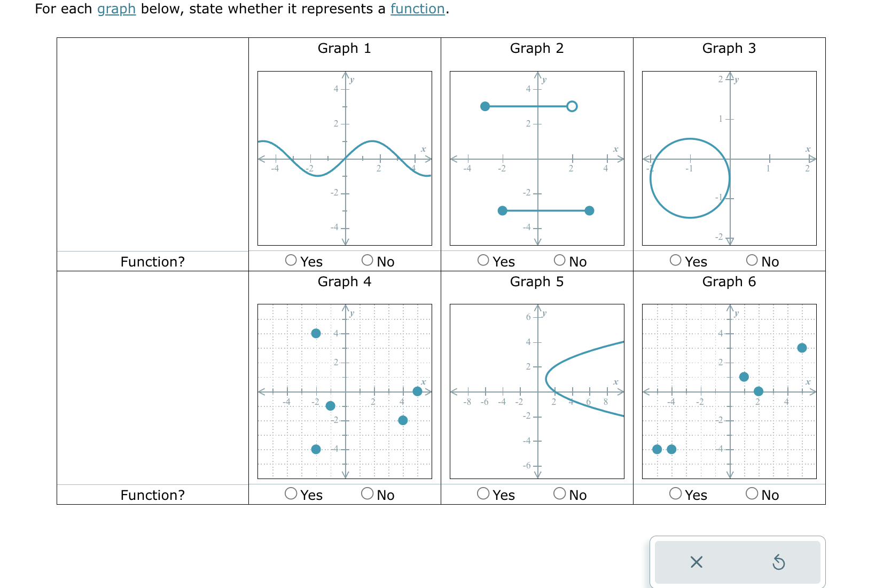
Task: Select No for Graph 3 function question
Action: pos(751,261)
